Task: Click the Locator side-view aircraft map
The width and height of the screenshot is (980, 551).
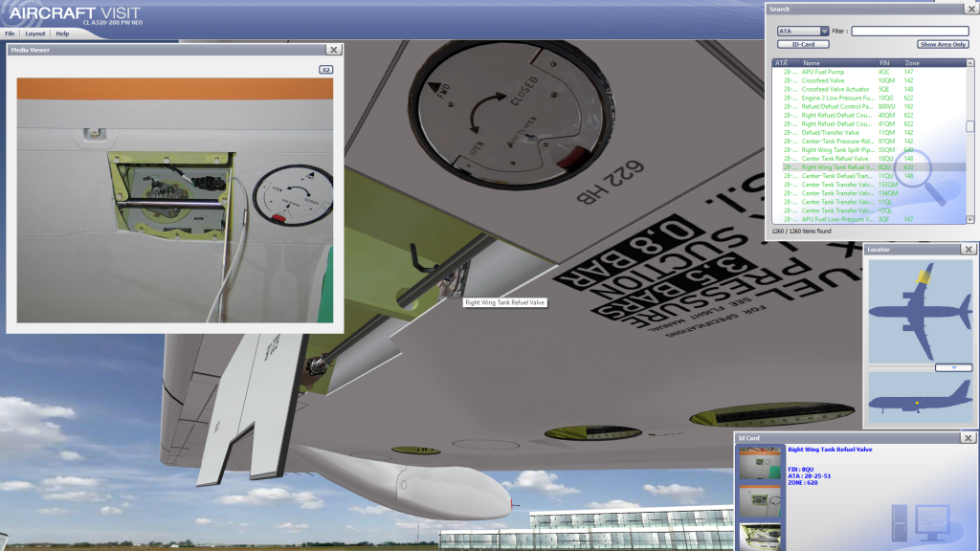Action: (921, 397)
